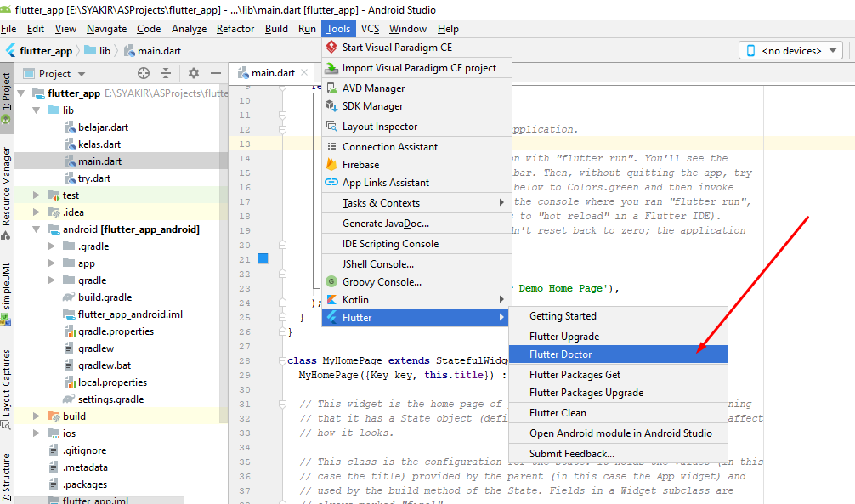855x504 pixels.
Task: Click the AVD Manager icon
Action: [331, 88]
